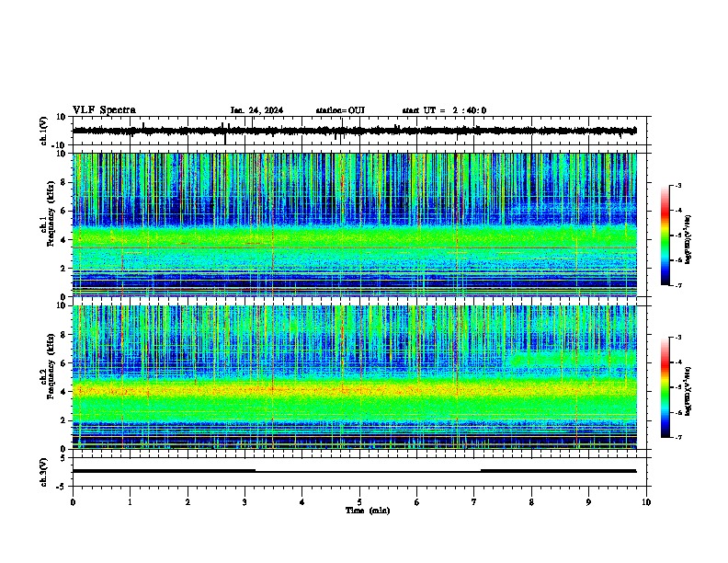
Task: Click the "6" kHz tick on ch.2 frequency axis
Action: [63, 363]
